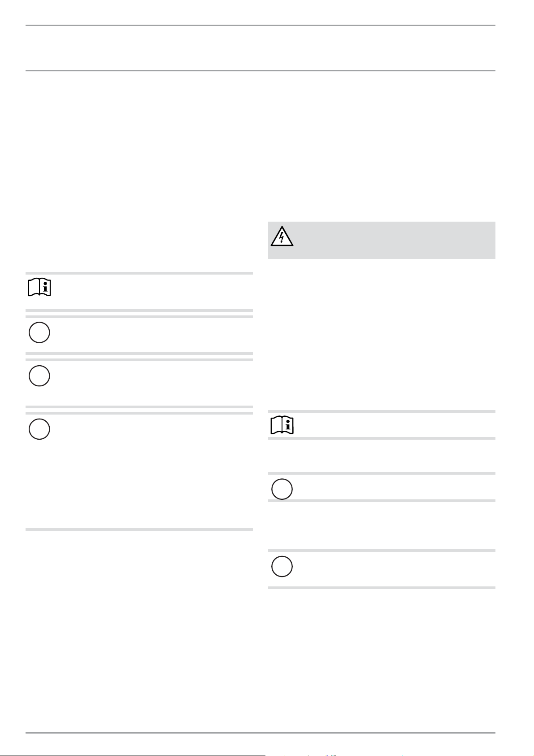Click the middle circle in the left column
Viewport: 534px width, 756px height.
click(39, 376)
